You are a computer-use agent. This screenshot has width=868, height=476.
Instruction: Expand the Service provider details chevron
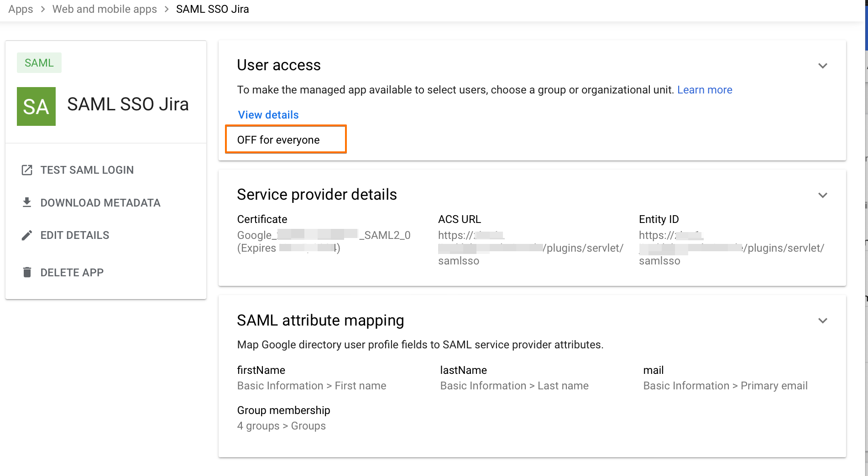coord(822,195)
